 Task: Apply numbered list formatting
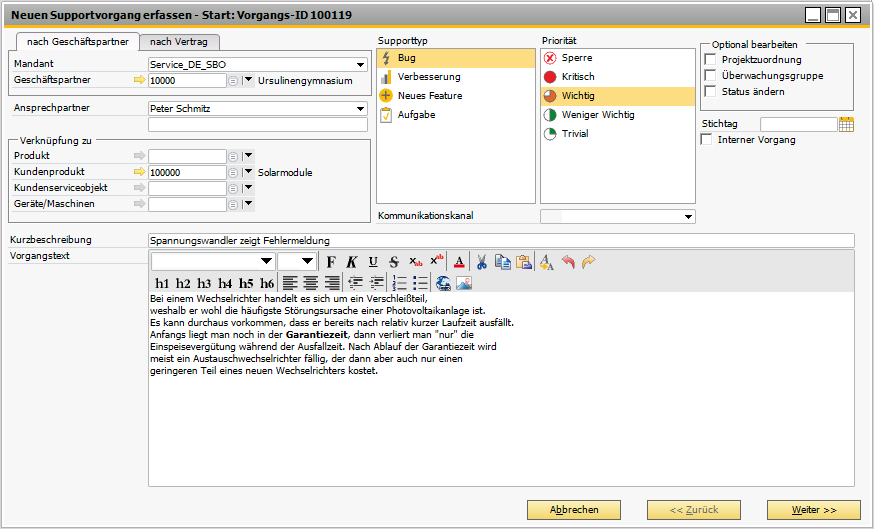(400, 283)
